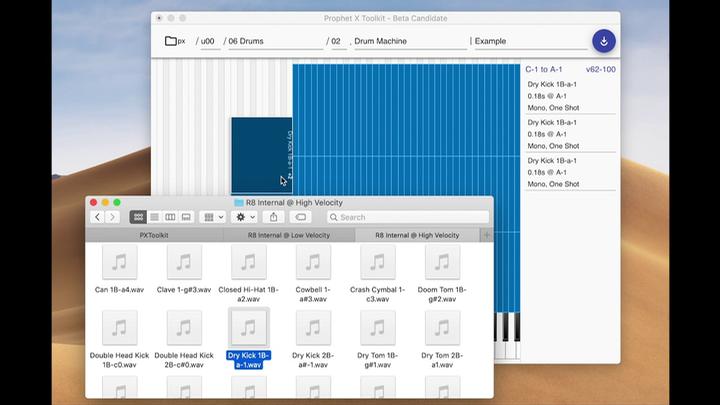Select the Clave 1-g#3.wav file icon
The image size is (720, 405).
tap(184, 262)
